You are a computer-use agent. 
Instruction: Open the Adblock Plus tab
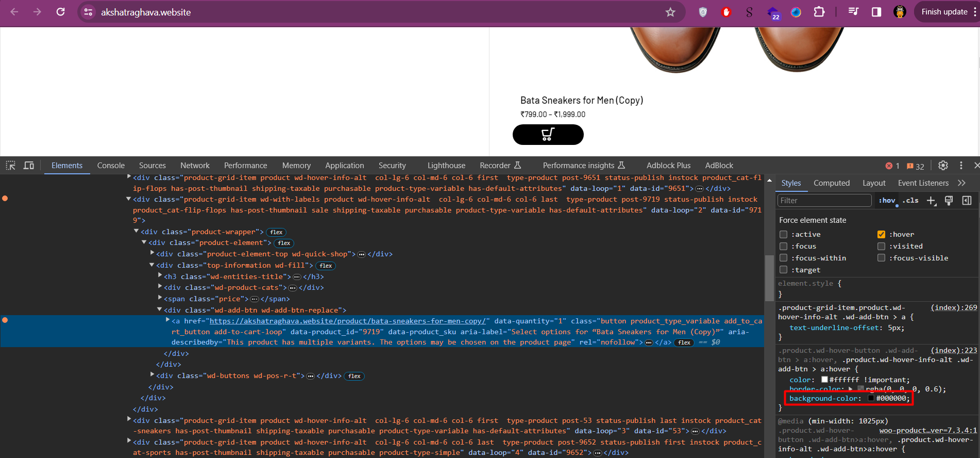point(668,166)
